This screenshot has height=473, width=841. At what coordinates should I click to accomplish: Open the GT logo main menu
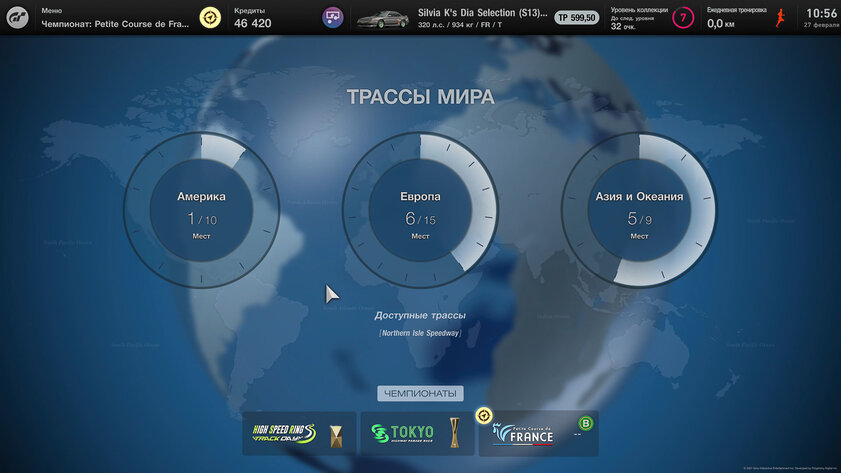(17, 18)
